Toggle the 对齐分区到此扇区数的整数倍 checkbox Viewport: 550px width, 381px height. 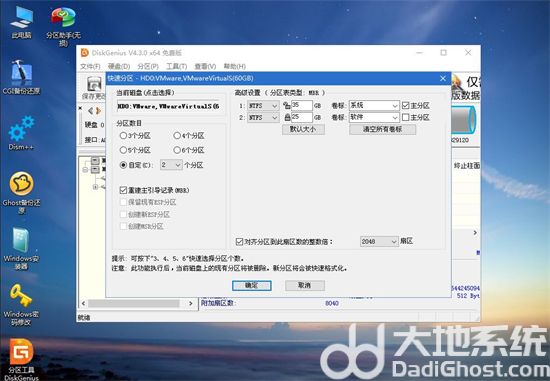point(239,241)
